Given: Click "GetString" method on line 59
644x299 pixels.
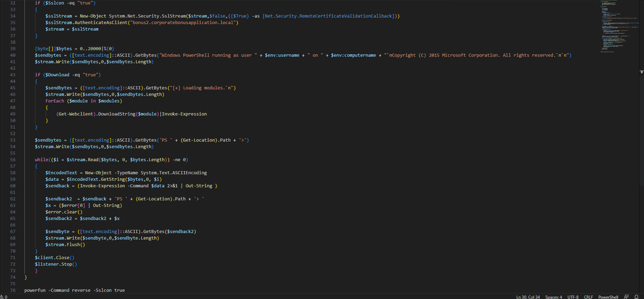Looking at the screenshot, I should (113, 179).
